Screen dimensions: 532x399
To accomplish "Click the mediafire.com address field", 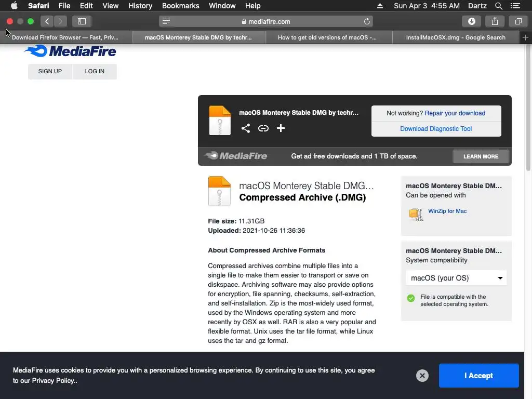I will coord(266,21).
